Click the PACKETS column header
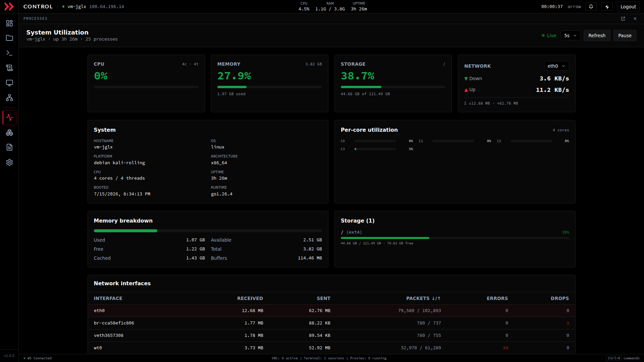The height and width of the screenshot is (362, 644). 423,298
